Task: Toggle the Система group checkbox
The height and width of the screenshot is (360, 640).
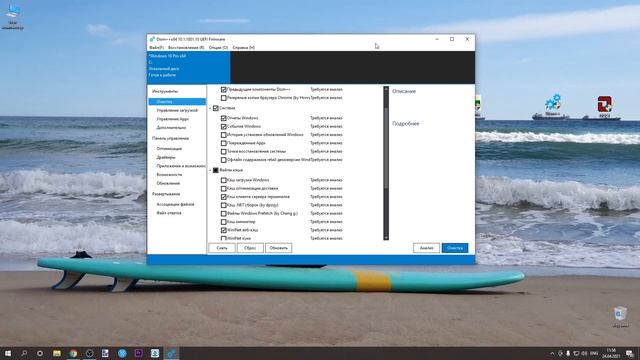Action: click(x=216, y=108)
